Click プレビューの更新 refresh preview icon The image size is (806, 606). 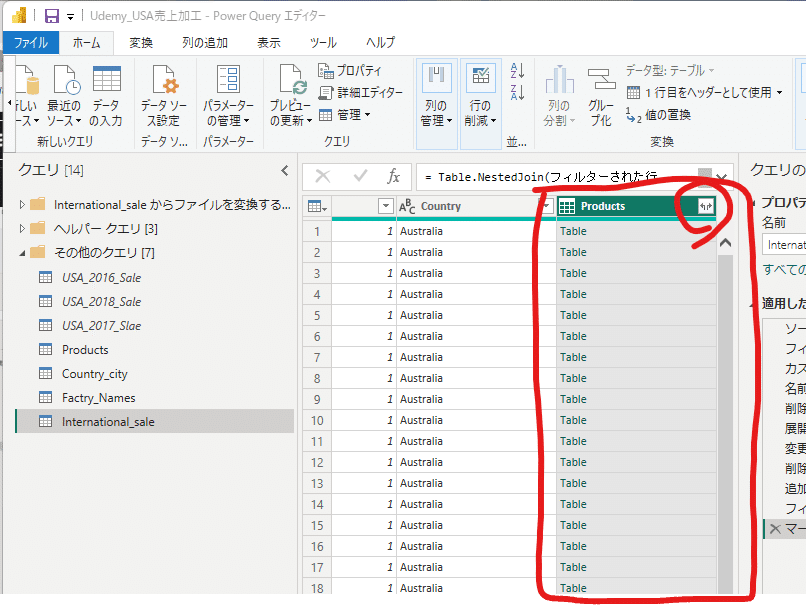[290, 96]
